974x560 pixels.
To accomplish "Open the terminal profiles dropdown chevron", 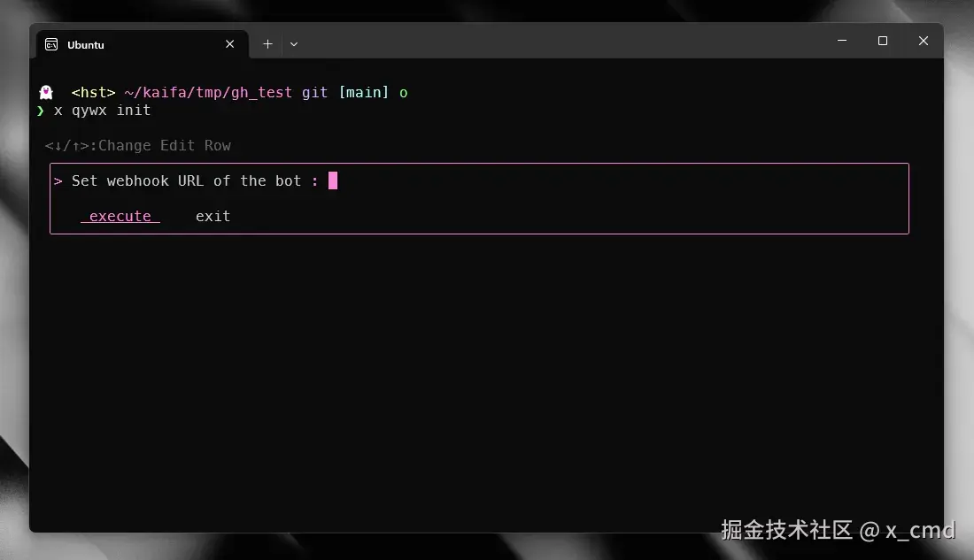I will click(x=293, y=43).
